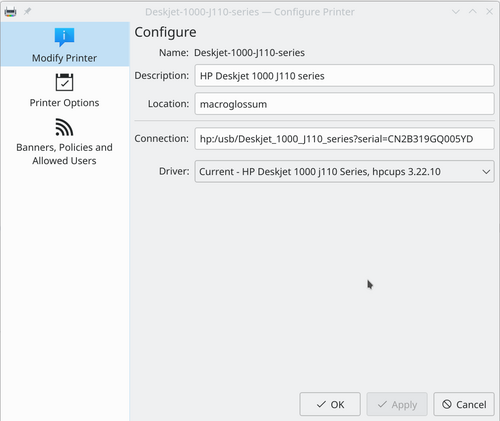Open the Driver dropdown
This screenshot has width=500, height=421.
tap(344, 171)
